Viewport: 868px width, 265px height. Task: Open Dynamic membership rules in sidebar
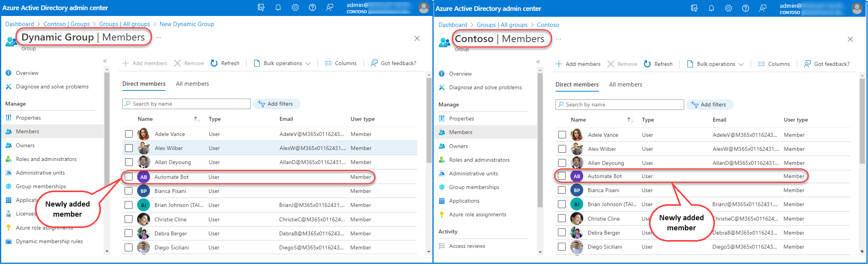49,241
